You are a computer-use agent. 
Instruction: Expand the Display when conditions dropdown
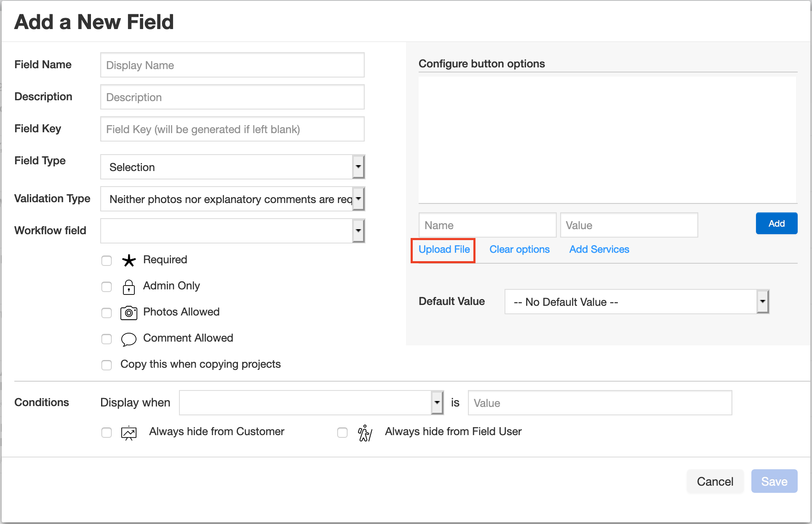311,403
